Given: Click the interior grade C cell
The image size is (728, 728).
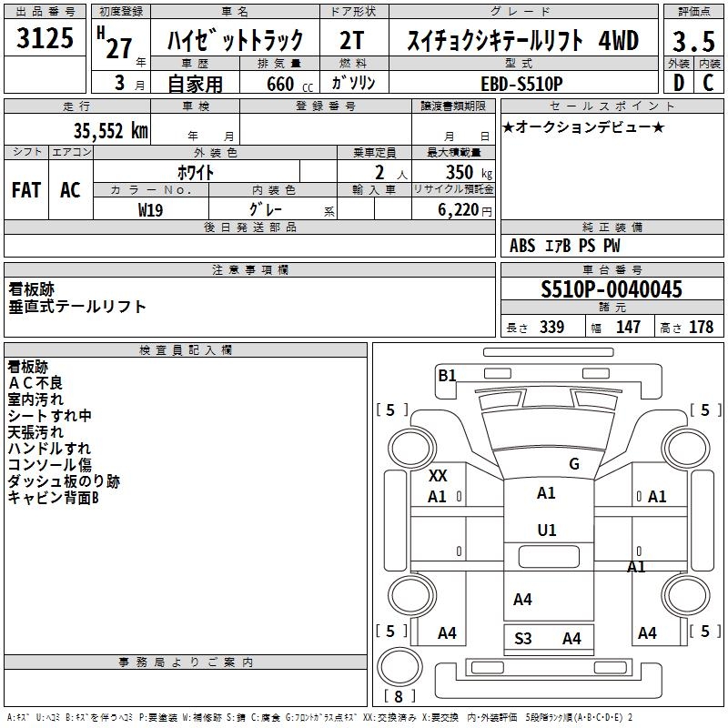Looking at the screenshot, I should (x=708, y=83).
